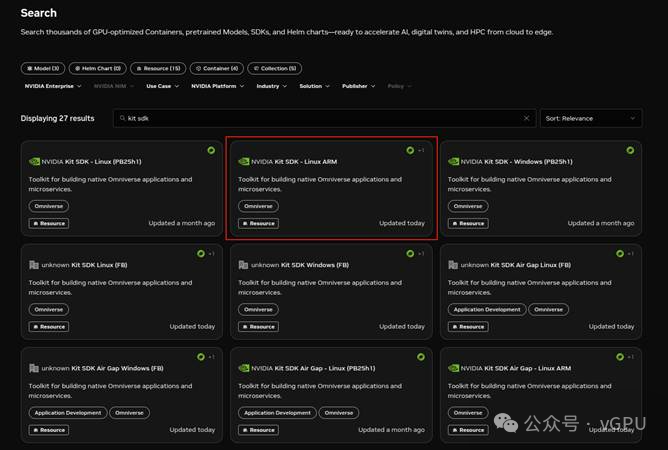Click building icon on Kit SDK Air Gap Linux (FB)
Screen dimensions: 668x450
pos(453,265)
